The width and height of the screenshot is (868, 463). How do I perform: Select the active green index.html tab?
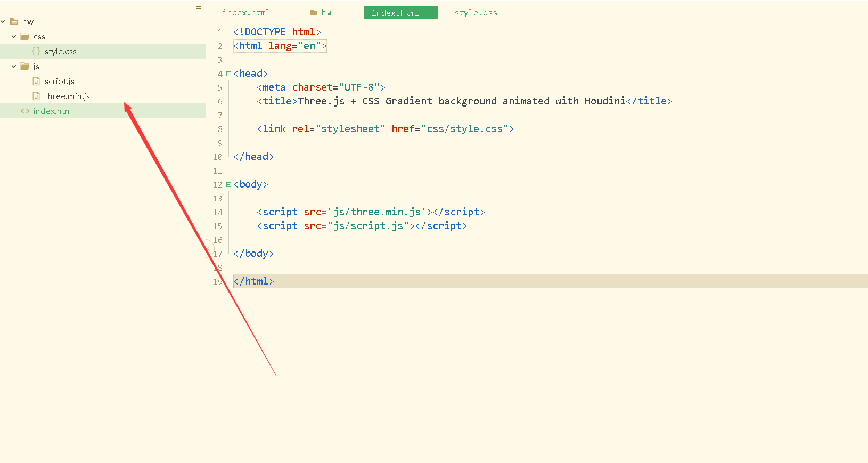(x=400, y=13)
